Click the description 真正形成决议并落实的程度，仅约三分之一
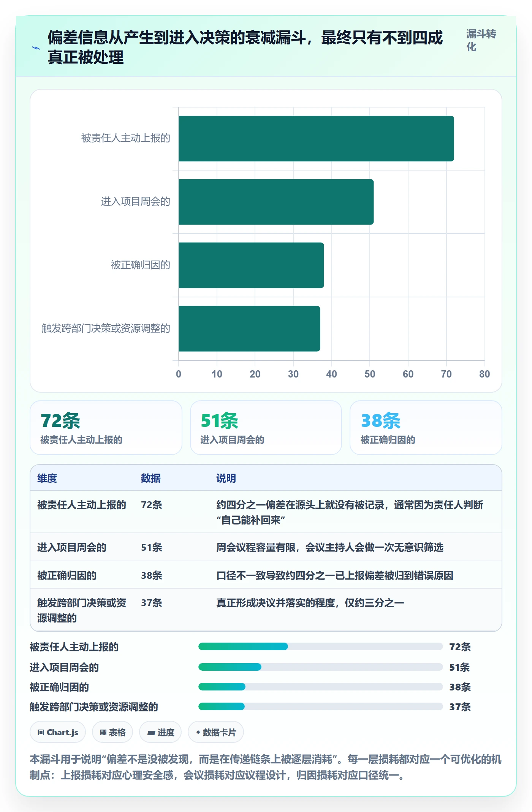This screenshot has height=812, width=532. point(310,603)
